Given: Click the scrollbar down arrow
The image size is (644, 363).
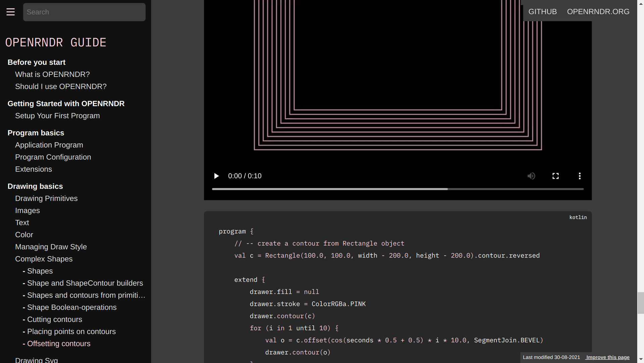Looking at the screenshot, I should [640, 360].
